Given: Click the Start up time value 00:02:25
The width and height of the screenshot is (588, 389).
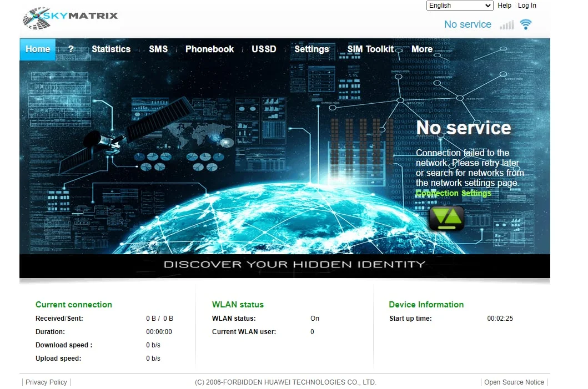Looking at the screenshot, I should [500, 319].
